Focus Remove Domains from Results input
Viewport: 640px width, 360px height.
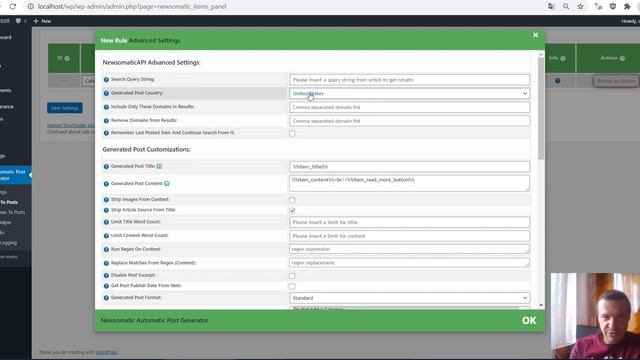click(409, 121)
